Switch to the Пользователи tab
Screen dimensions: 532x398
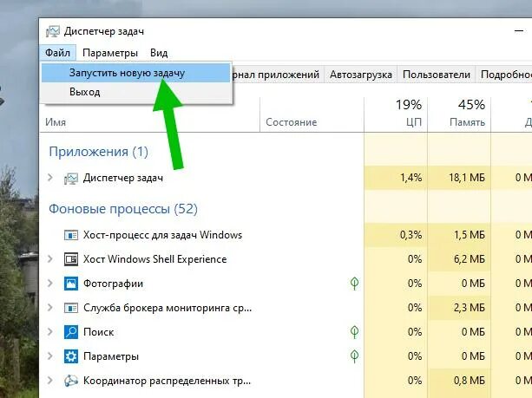point(437,75)
